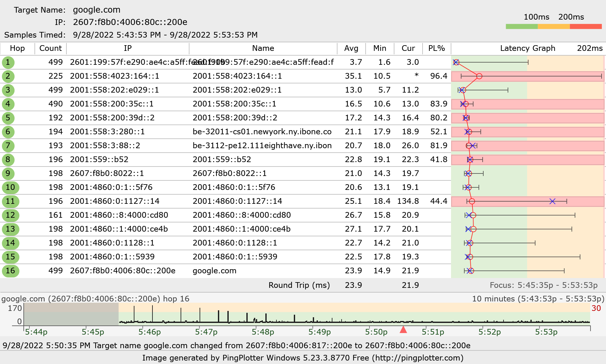The height and width of the screenshot is (364, 606).
Task: Sort rows by the PL% column
Action: [x=436, y=48]
